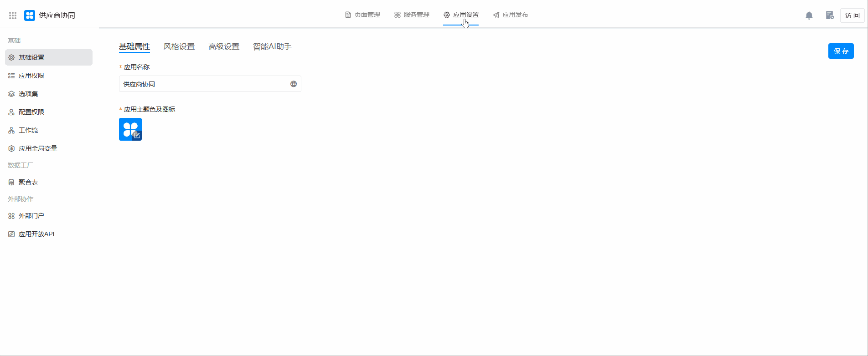Open 应用全局变量 in the sidebar

click(x=38, y=148)
